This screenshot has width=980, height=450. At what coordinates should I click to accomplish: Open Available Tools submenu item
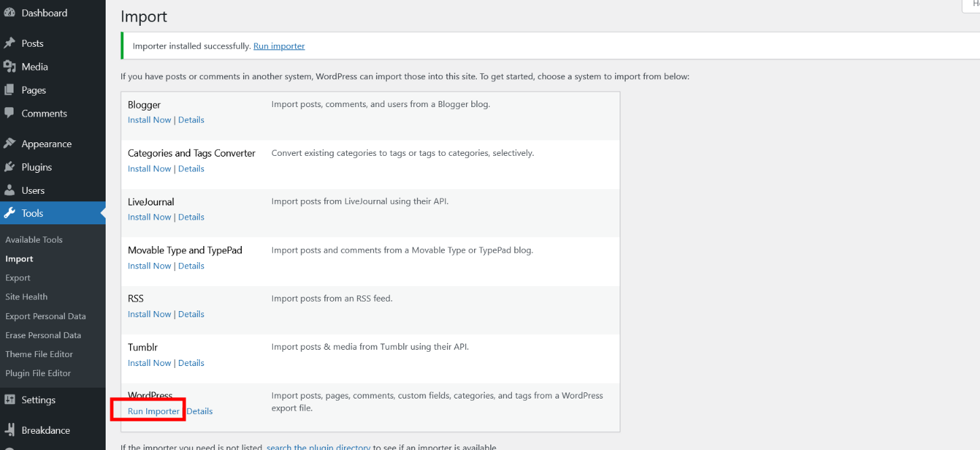pyautogui.click(x=34, y=240)
